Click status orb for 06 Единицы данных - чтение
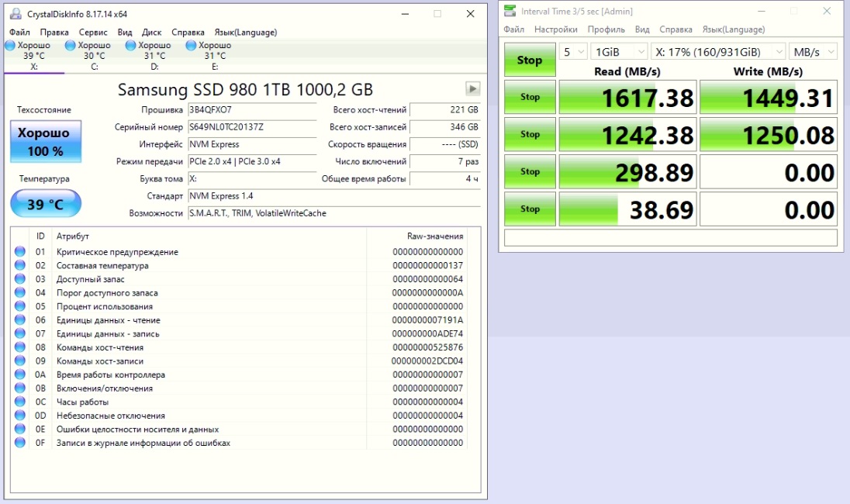This screenshot has height=504, width=850. coord(20,319)
